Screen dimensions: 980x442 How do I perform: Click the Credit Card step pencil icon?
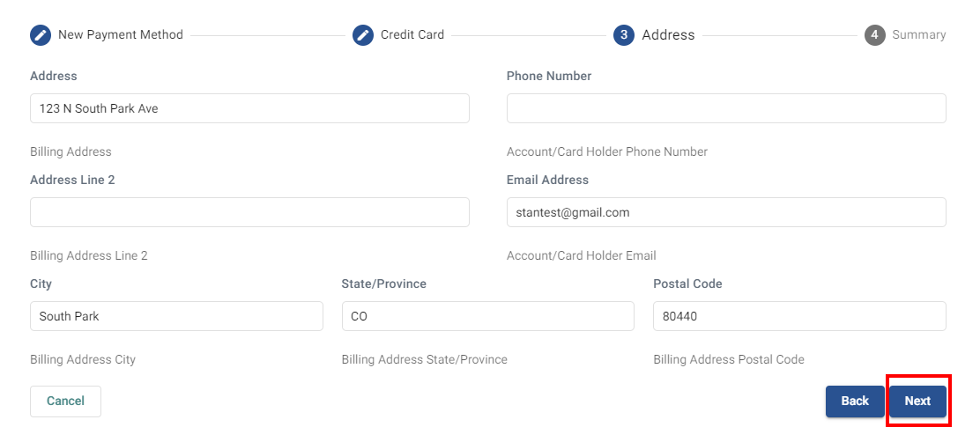tap(363, 35)
